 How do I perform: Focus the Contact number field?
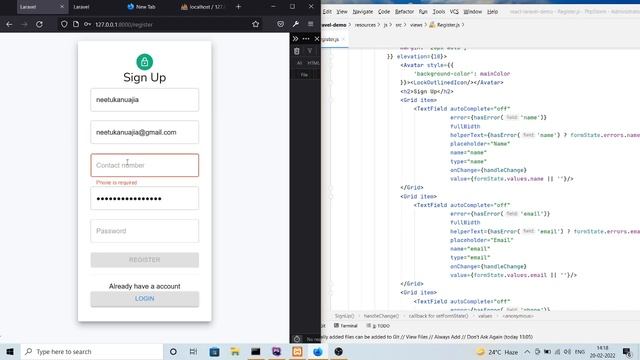[x=144, y=165]
